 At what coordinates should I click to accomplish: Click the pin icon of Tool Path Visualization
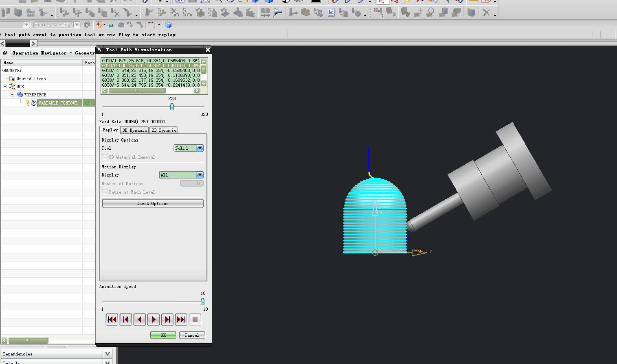(100, 50)
